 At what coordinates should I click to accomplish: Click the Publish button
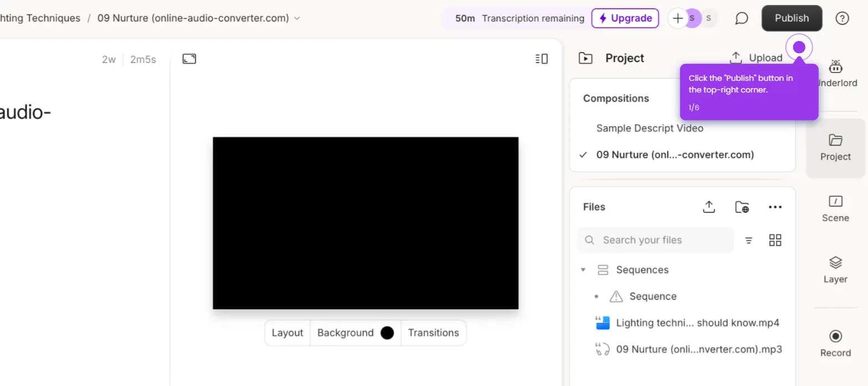[792, 18]
